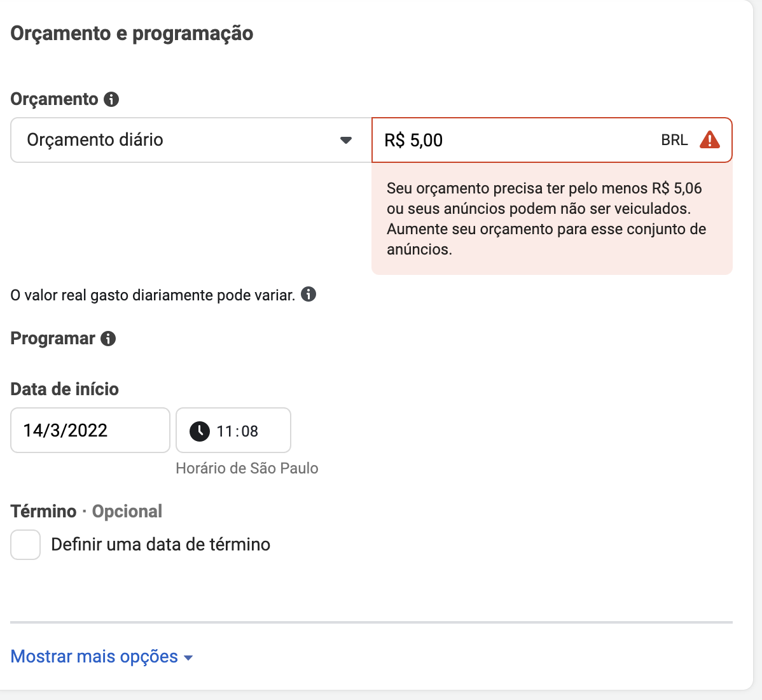
Task: Click the 'Definir uma data de término' label
Action: tap(160, 545)
